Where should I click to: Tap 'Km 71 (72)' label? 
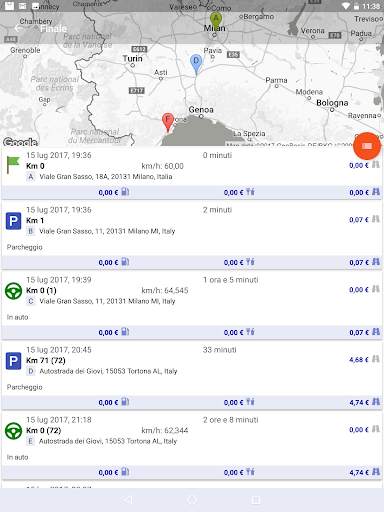46,360
